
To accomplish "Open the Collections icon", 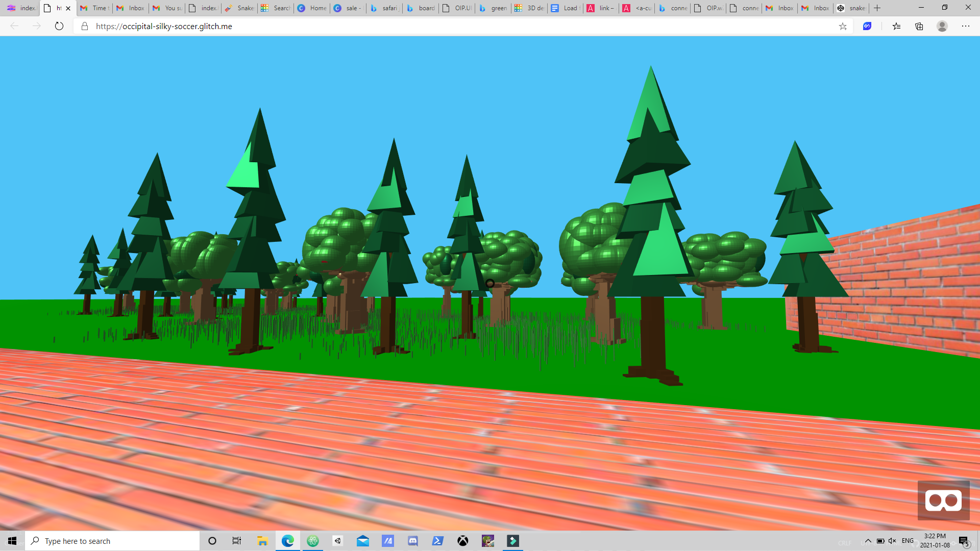I will [x=919, y=26].
